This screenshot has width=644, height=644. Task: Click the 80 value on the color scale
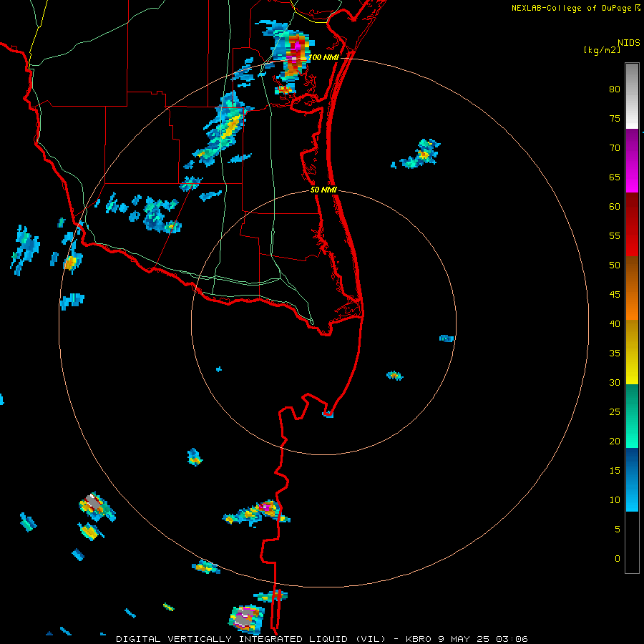click(615, 89)
